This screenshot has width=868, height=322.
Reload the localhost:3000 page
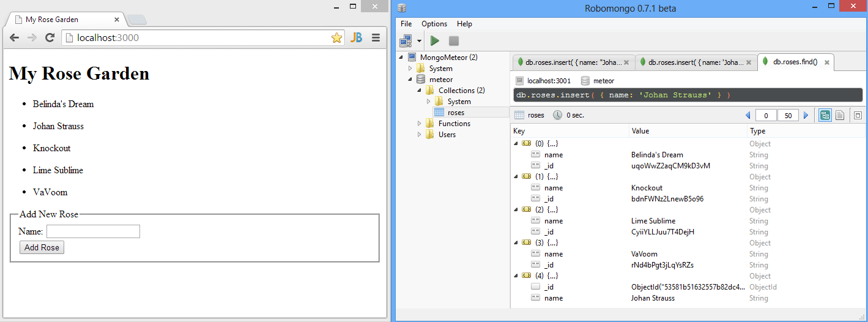click(50, 38)
